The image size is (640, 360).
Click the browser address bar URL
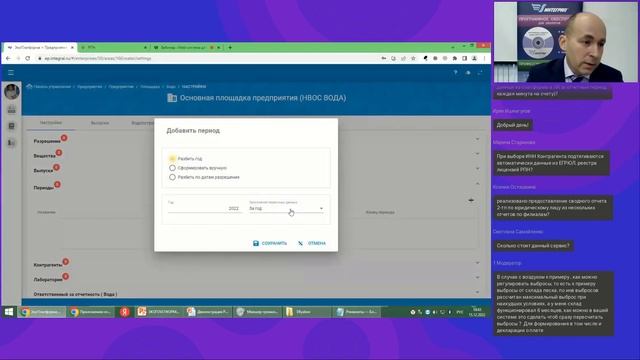point(98,58)
